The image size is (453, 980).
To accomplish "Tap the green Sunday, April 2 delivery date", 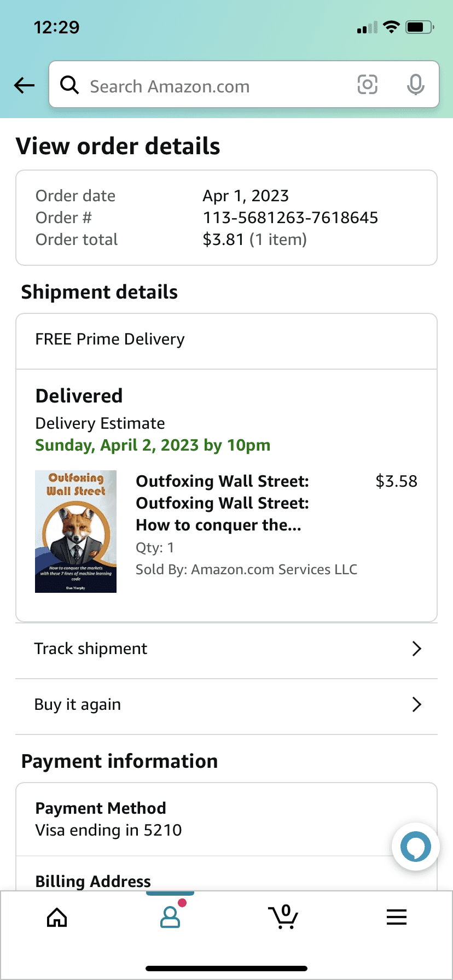I will coord(153,445).
